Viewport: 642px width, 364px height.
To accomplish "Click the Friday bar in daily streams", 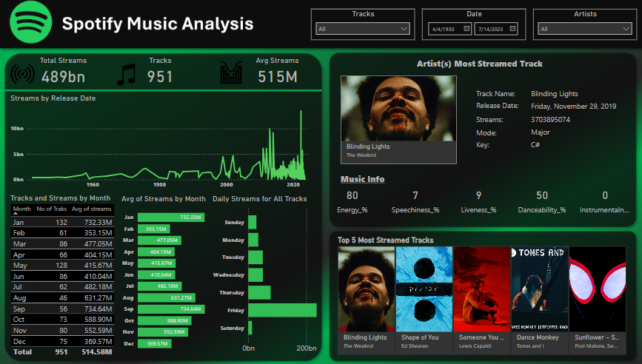I will pyautogui.click(x=283, y=310).
